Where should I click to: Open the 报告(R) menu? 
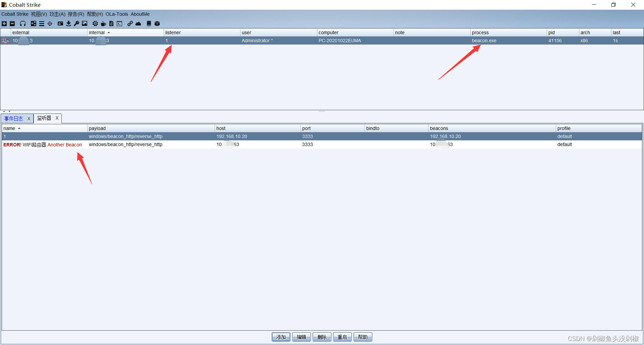point(76,14)
